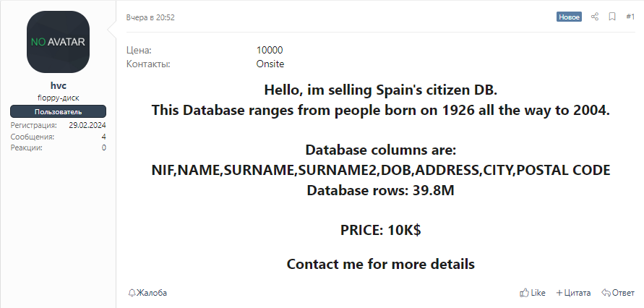Click the Контакты value Onsite
Screen dimensions: 644x308
270,64
